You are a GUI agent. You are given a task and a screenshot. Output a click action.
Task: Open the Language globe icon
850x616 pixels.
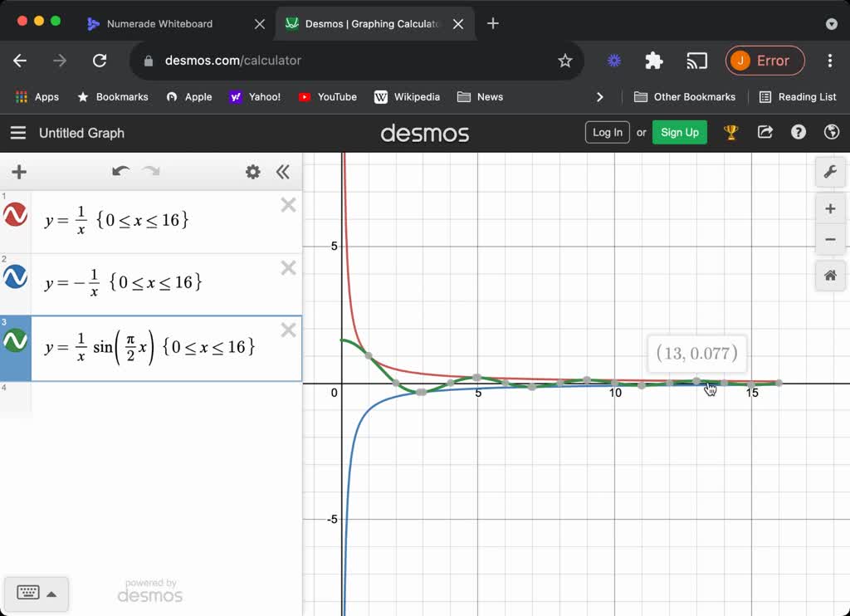[x=831, y=132]
